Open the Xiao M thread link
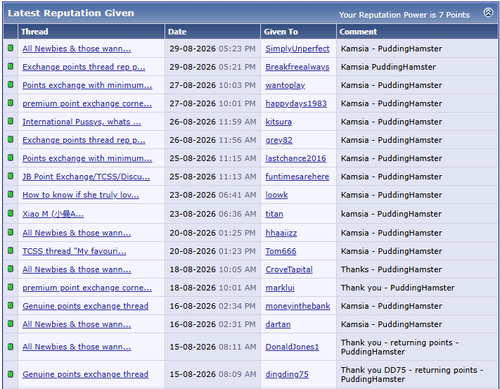The height and width of the screenshot is (389, 500). (x=53, y=214)
